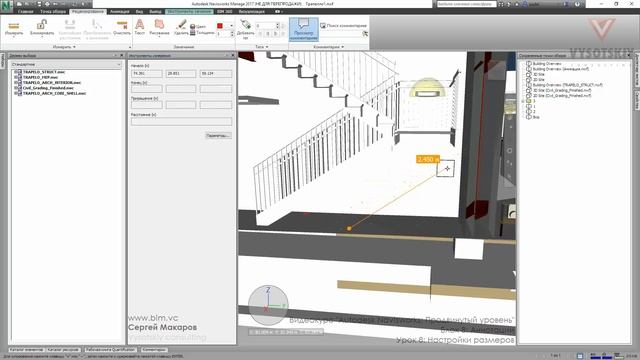This screenshot has width=640, height=360.
Task: Click the first Конец (End) coordinate field
Action: 147,89
